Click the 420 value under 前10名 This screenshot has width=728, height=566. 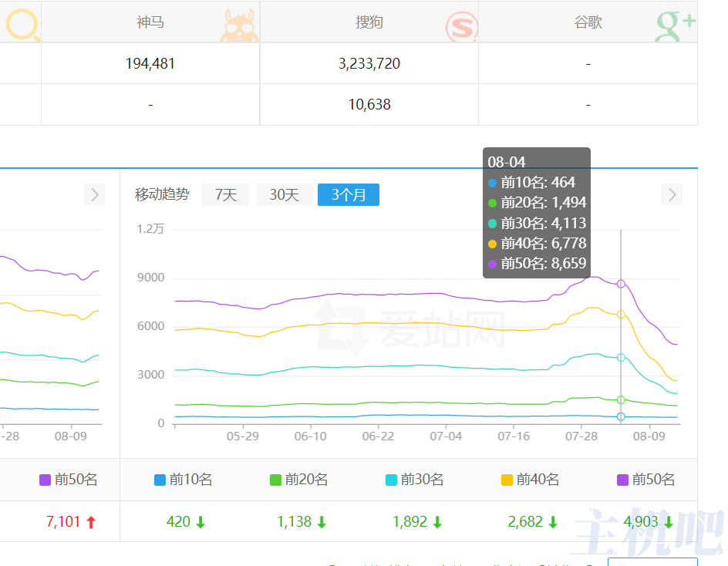tap(178, 521)
